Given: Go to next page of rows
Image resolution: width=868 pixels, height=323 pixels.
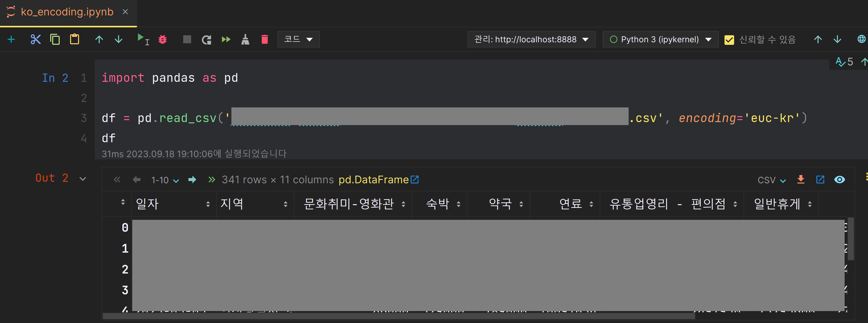Looking at the screenshot, I should tap(192, 180).
